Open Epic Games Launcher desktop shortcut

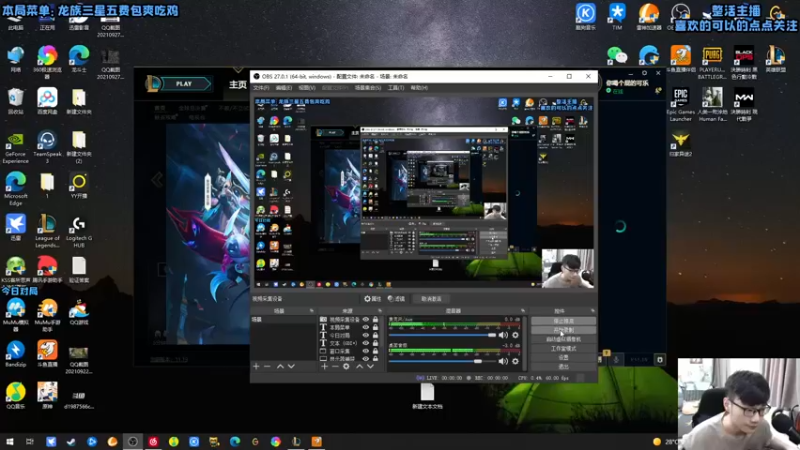tap(681, 105)
